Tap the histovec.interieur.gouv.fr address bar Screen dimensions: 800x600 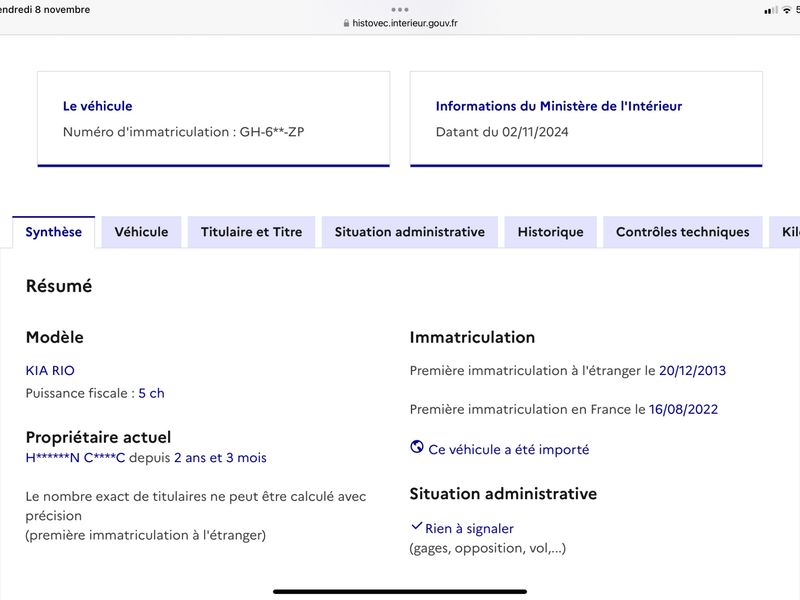[x=401, y=23]
